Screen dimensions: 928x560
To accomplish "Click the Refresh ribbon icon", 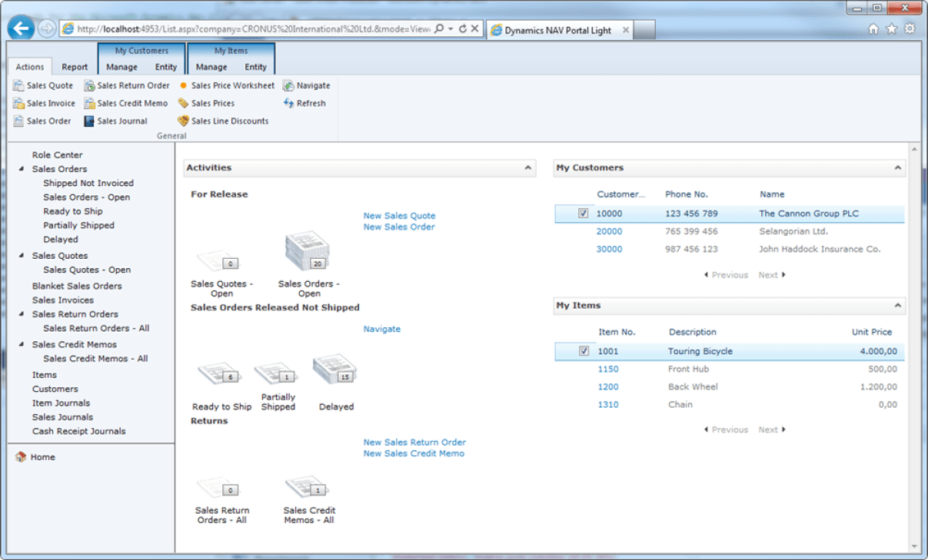I will [288, 104].
